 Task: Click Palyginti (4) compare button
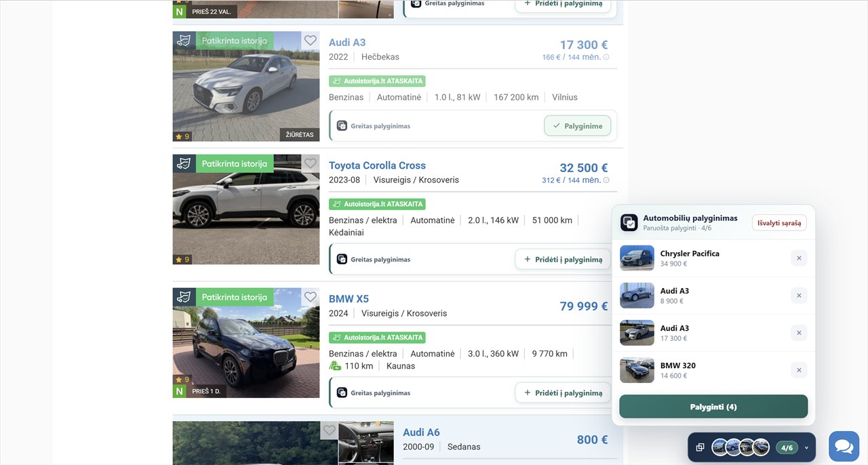pyautogui.click(x=713, y=407)
